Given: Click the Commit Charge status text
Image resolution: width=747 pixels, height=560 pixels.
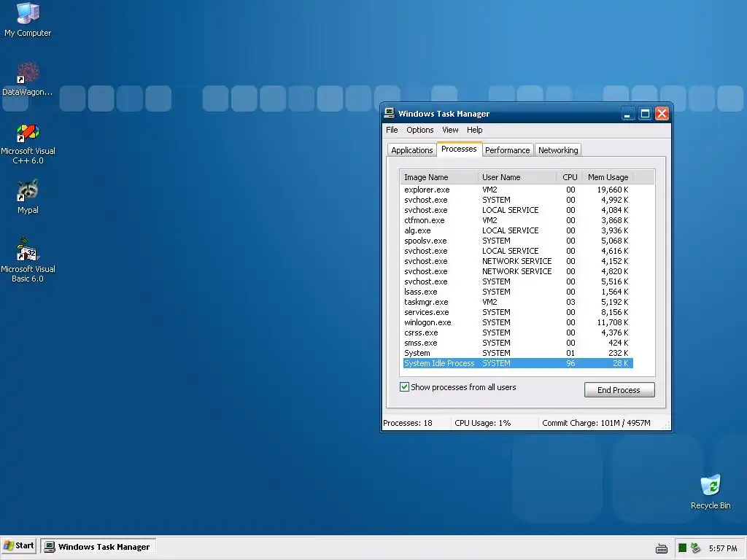Looking at the screenshot, I should [596, 423].
